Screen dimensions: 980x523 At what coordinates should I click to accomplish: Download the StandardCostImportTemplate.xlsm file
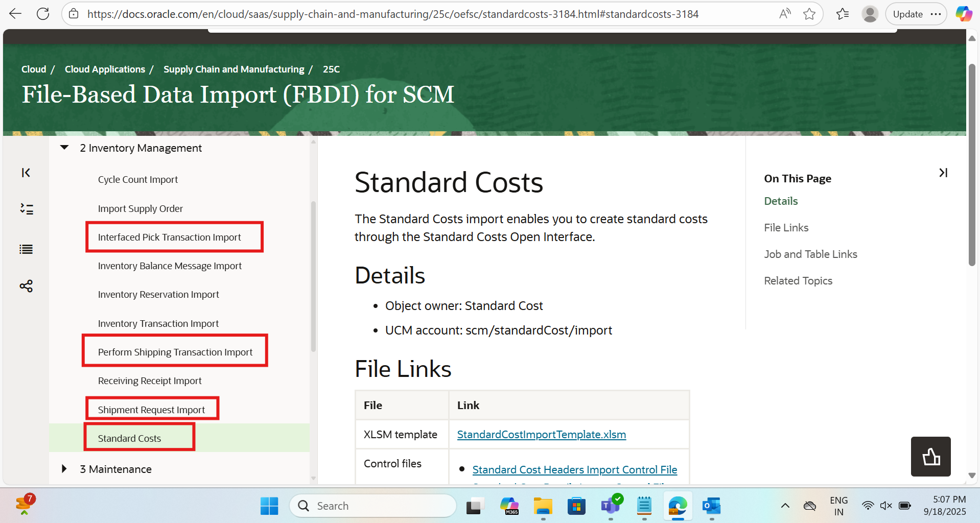(x=541, y=434)
